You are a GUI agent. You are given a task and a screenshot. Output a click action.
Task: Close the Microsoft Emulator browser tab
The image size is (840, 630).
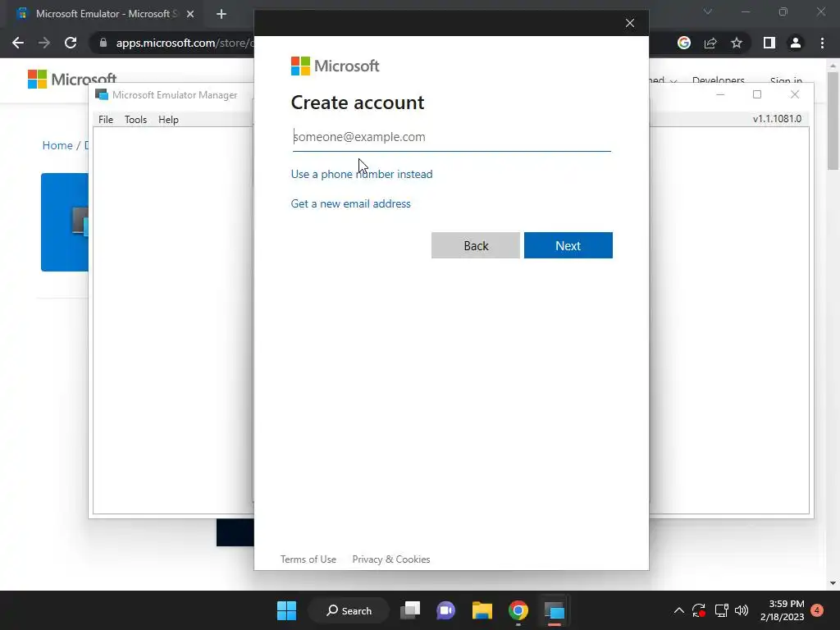coord(190,14)
